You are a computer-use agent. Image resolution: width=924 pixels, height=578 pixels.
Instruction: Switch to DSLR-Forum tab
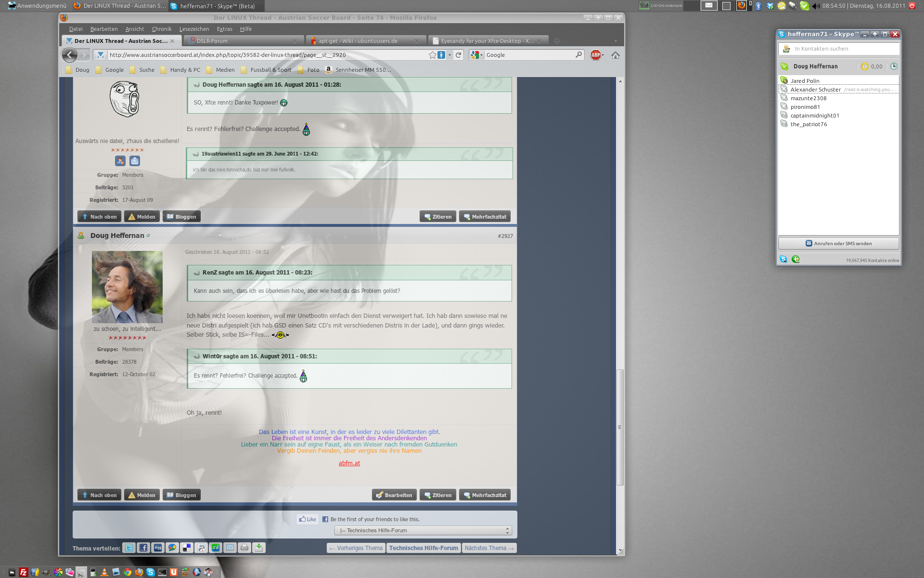coord(244,41)
